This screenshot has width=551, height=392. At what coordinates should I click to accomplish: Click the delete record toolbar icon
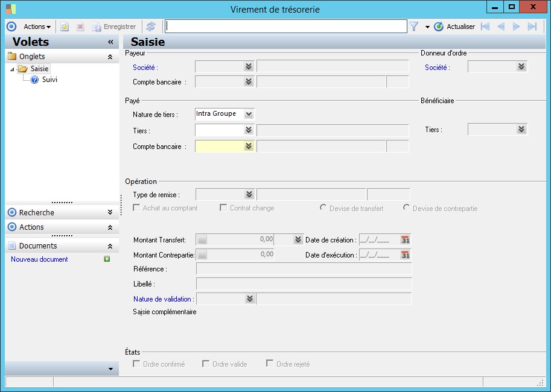pyautogui.click(x=80, y=27)
